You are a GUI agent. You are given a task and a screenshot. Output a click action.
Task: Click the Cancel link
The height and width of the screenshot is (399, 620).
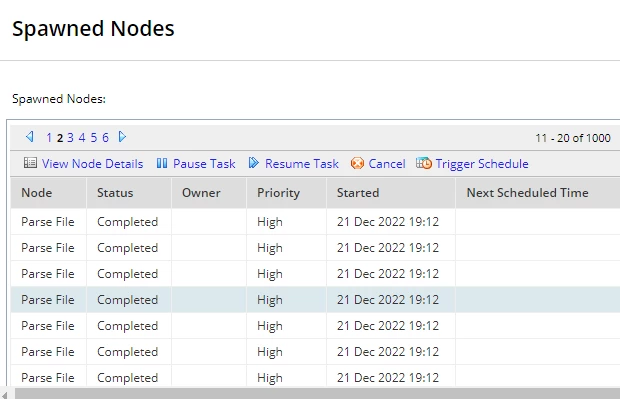pos(387,164)
